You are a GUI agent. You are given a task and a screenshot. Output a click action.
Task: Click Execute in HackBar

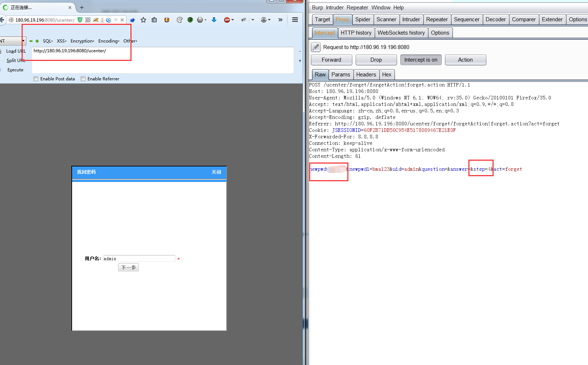coord(15,70)
